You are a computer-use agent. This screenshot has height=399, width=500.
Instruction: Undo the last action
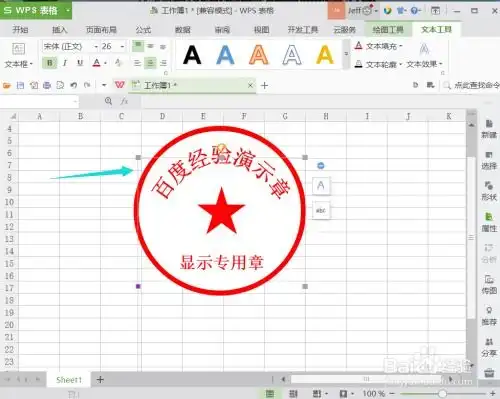pyautogui.click(x=74, y=86)
